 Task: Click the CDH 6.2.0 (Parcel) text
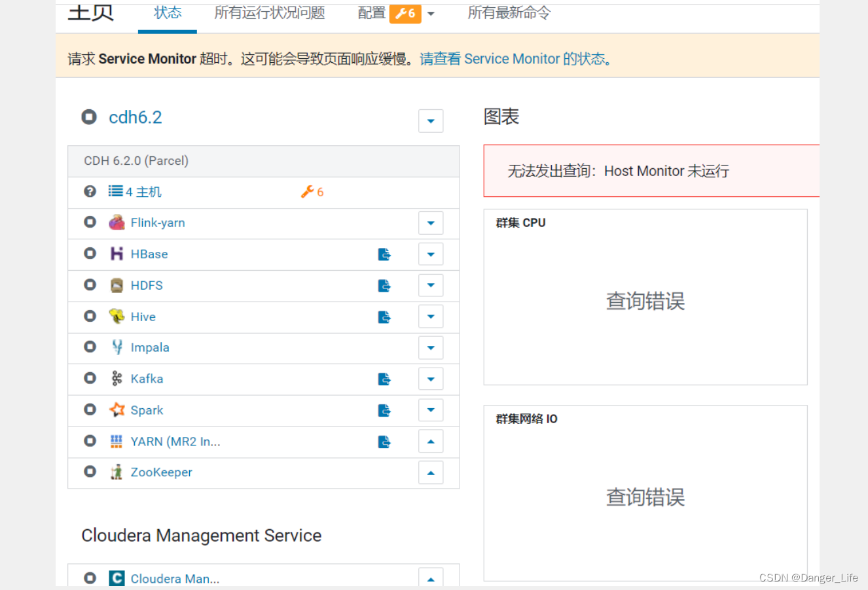pos(136,160)
